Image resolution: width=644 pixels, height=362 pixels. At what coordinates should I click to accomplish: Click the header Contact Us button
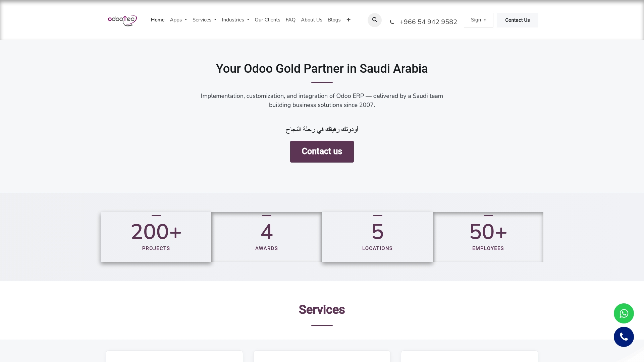[518, 20]
